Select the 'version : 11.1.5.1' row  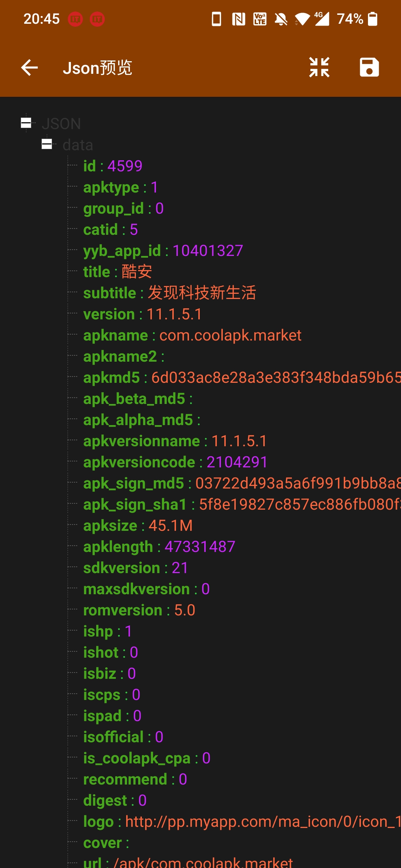(143, 314)
